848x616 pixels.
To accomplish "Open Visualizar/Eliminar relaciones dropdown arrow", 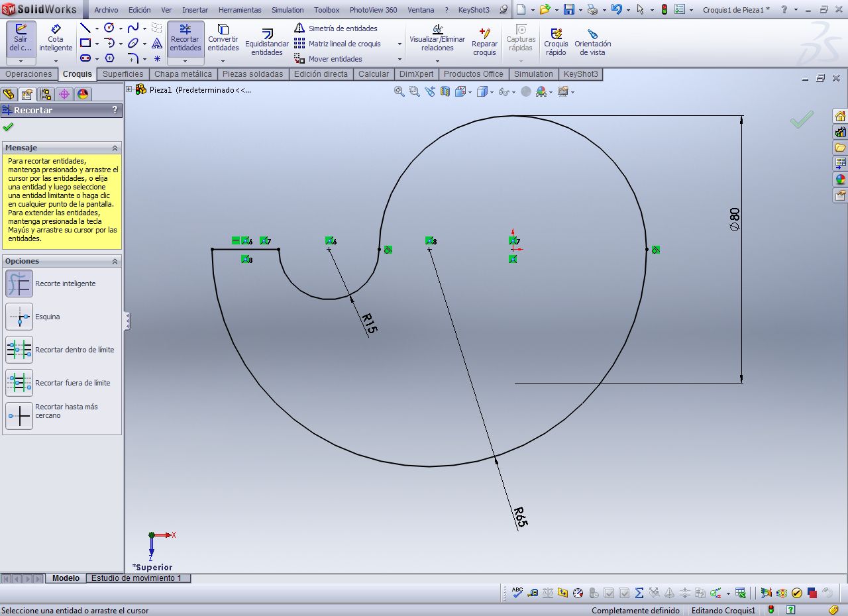I will 437,61.
